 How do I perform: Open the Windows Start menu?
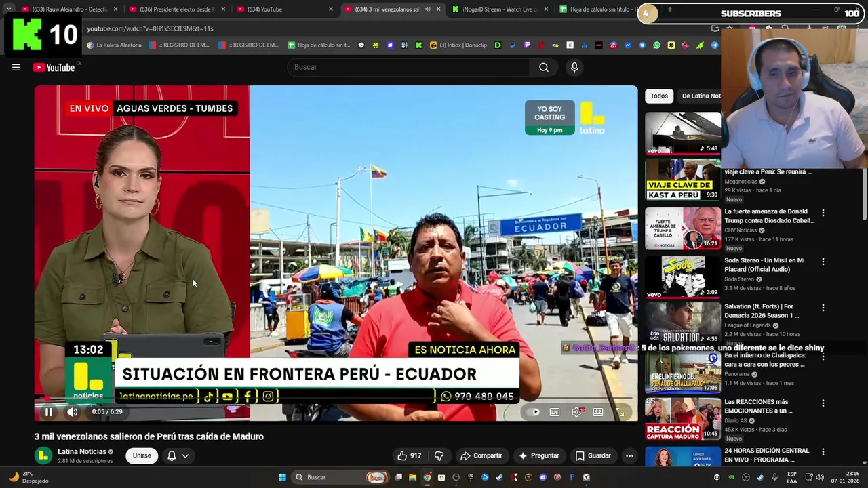tap(282, 477)
